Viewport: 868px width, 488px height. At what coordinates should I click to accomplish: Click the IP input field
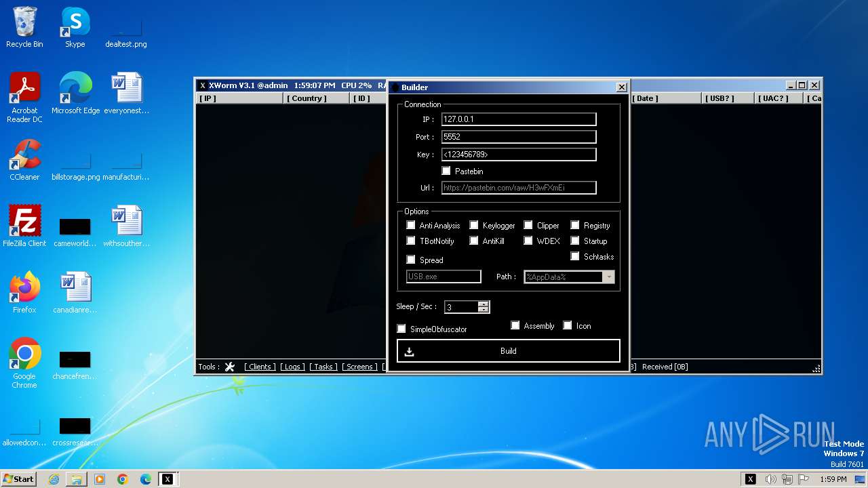pos(519,119)
